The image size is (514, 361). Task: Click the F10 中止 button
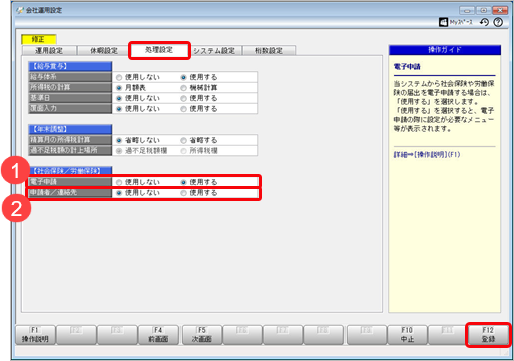click(x=407, y=335)
